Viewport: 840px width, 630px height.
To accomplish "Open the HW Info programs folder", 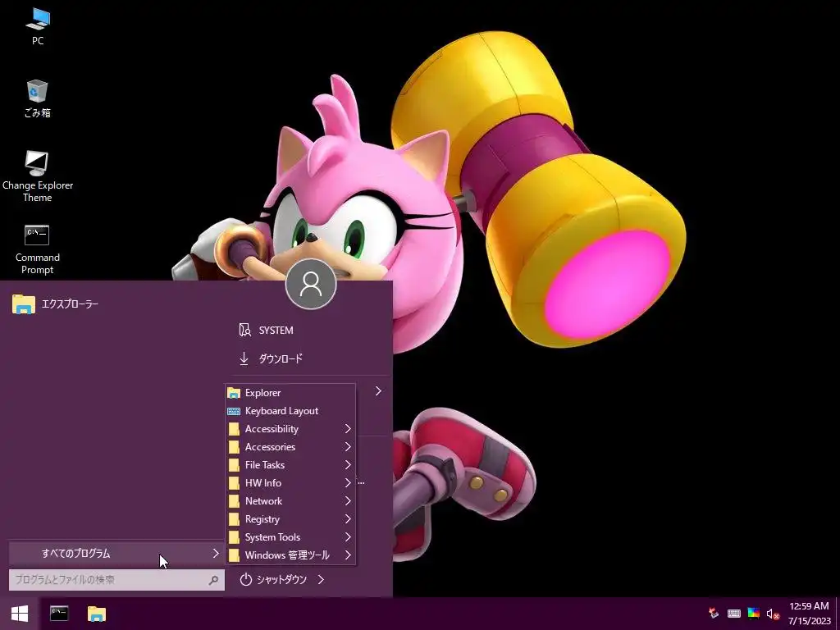I will [290, 482].
